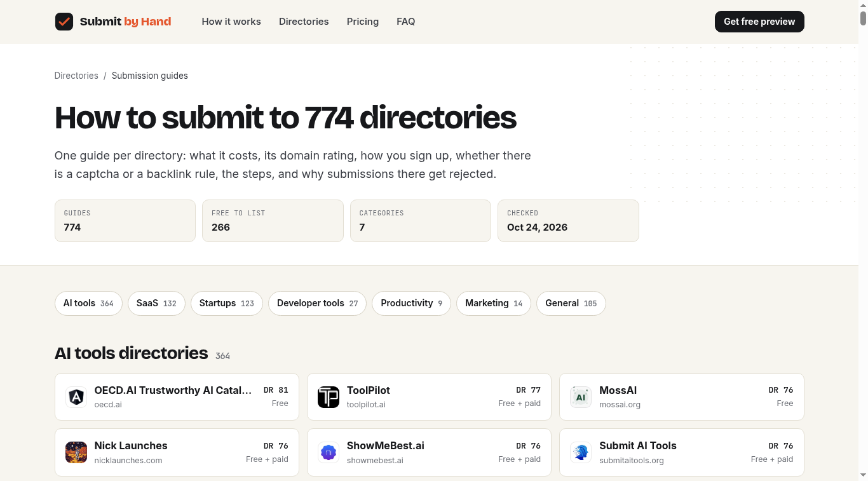
Task: Show Productivity directories
Action: [x=412, y=304]
